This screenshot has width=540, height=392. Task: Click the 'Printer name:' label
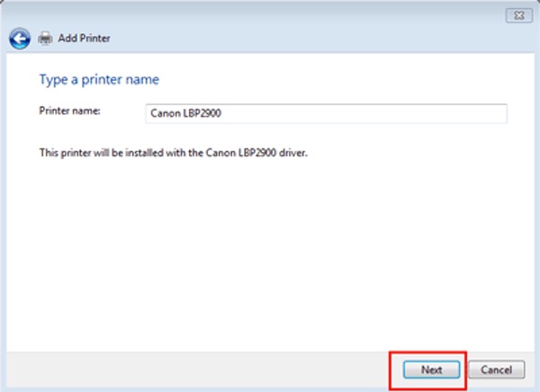point(70,111)
